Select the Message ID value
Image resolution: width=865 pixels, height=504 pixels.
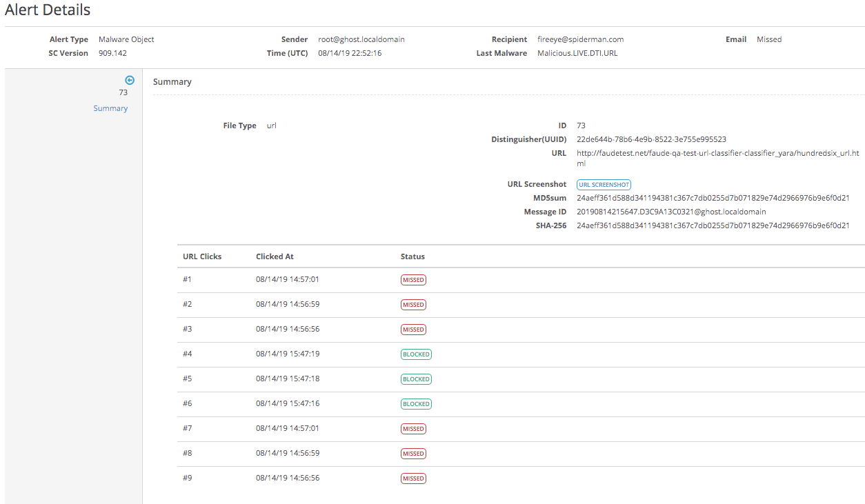point(671,212)
